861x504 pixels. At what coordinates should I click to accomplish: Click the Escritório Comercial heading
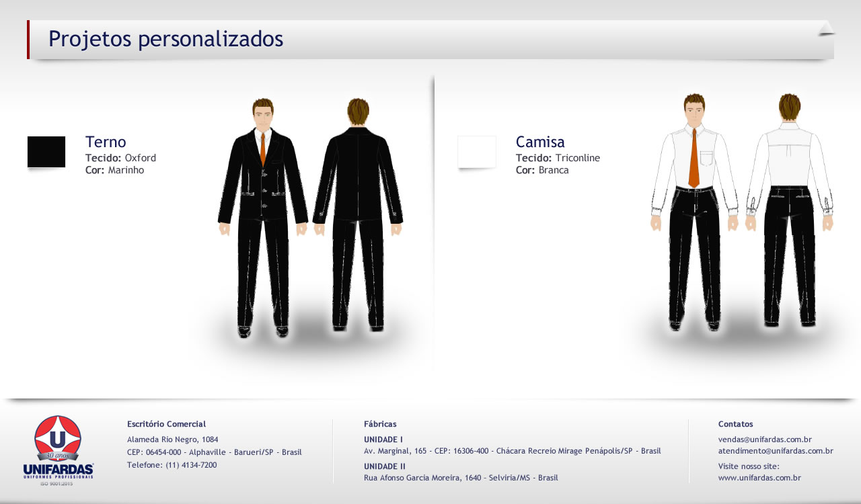(166, 424)
